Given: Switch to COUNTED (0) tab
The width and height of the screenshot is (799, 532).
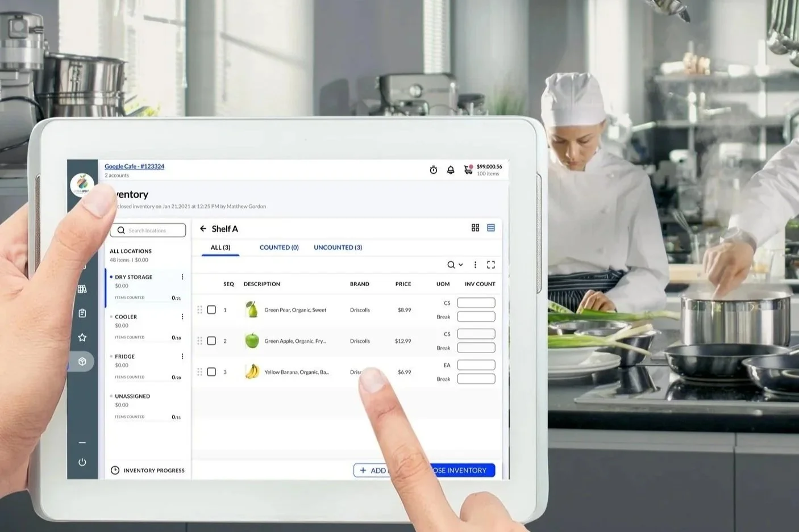Looking at the screenshot, I should (x=279, y=248).
